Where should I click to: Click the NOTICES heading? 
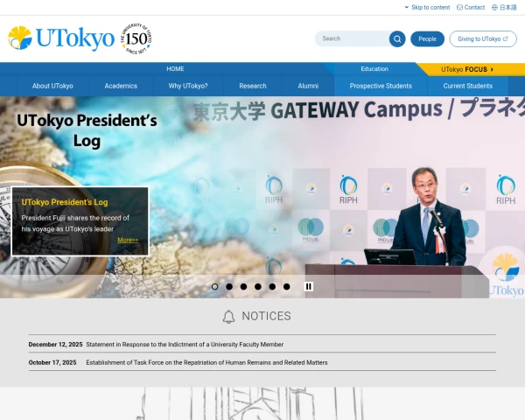267,316
